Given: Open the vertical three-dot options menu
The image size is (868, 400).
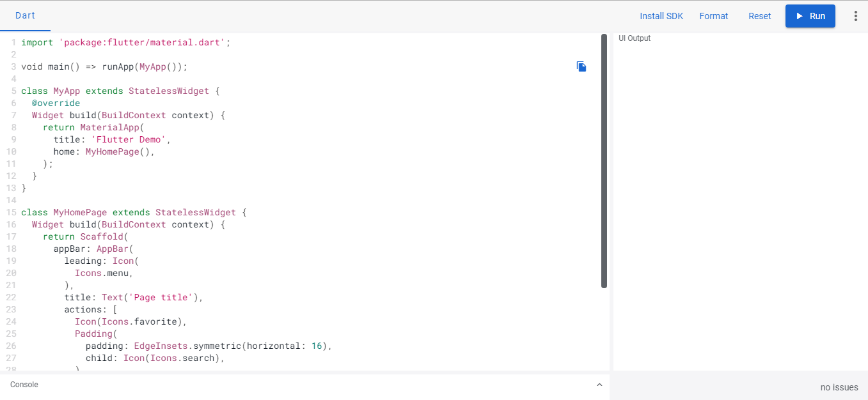Looking at the screenshot, I should pyautogui.click(x=856, y=16).
